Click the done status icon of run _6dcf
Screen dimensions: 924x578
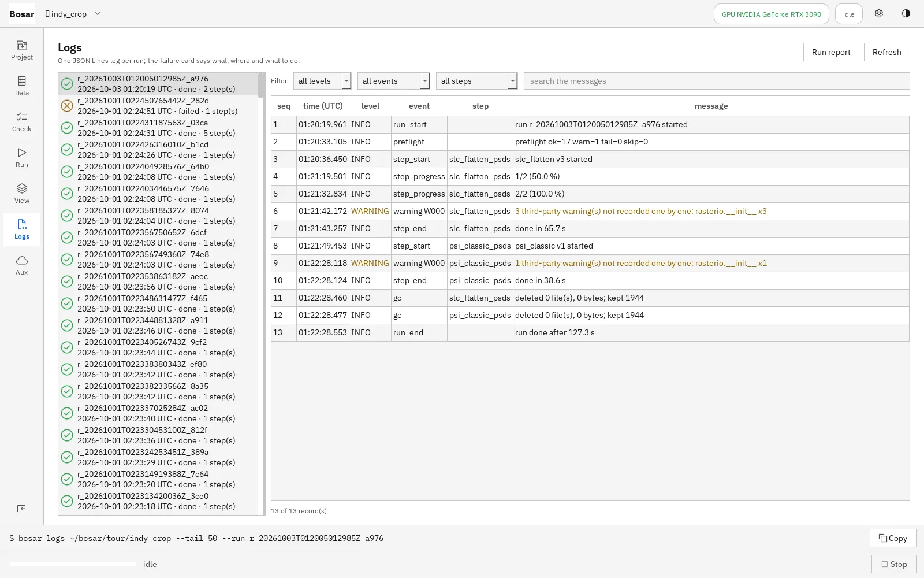click(x=67, y=238)
